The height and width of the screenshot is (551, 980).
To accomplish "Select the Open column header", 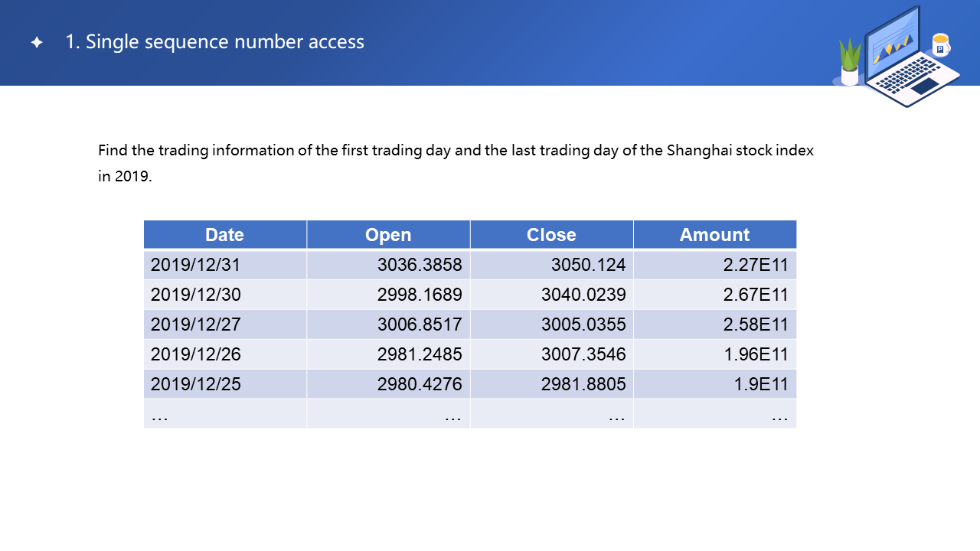I will coord(388,235).
